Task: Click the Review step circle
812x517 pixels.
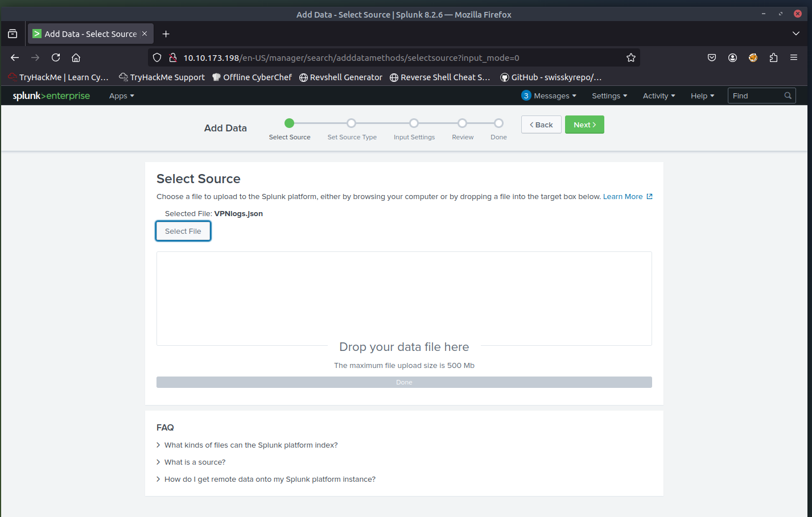Action: coord(462,123)
